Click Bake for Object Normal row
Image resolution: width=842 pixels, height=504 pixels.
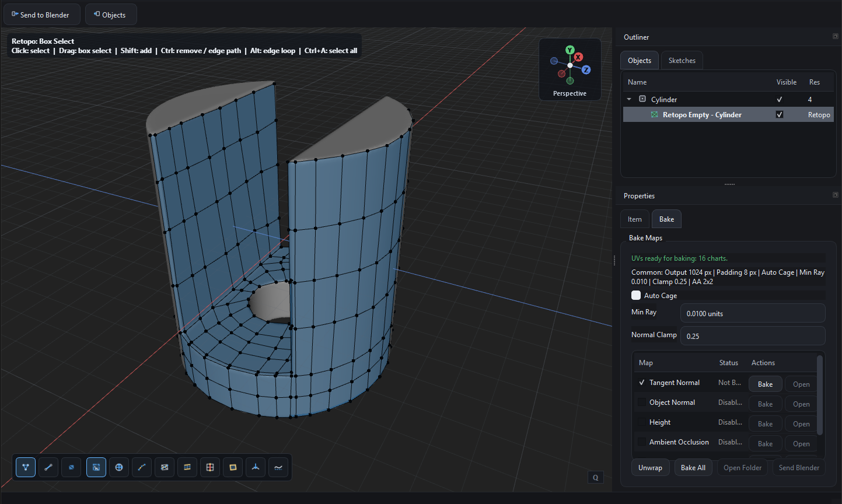pyautogui.click(x=766, y=404)
